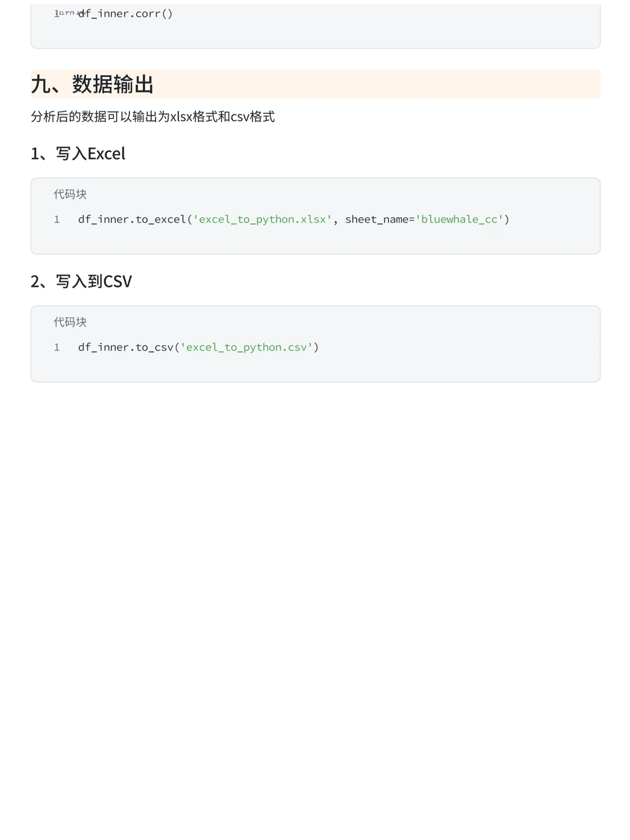Click closing parenthesis after 'bluewhale_cc'
Screen dimensions: 630x840
point(507,219)
